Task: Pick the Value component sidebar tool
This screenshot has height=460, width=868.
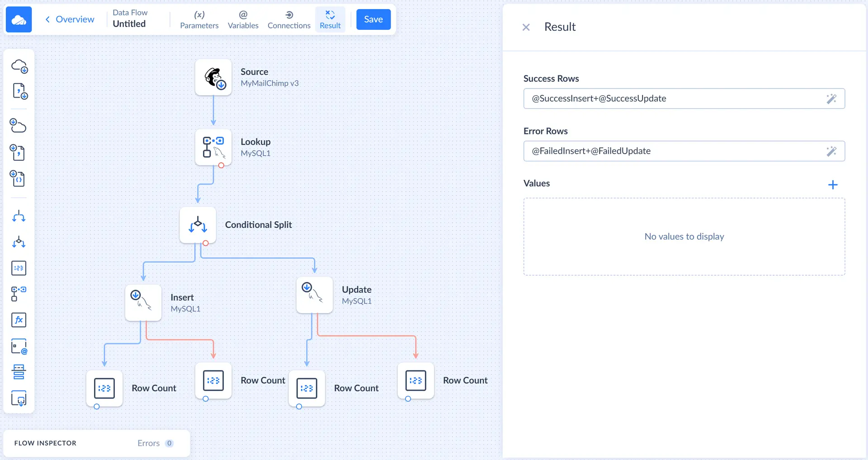Action: pos(19,347)
